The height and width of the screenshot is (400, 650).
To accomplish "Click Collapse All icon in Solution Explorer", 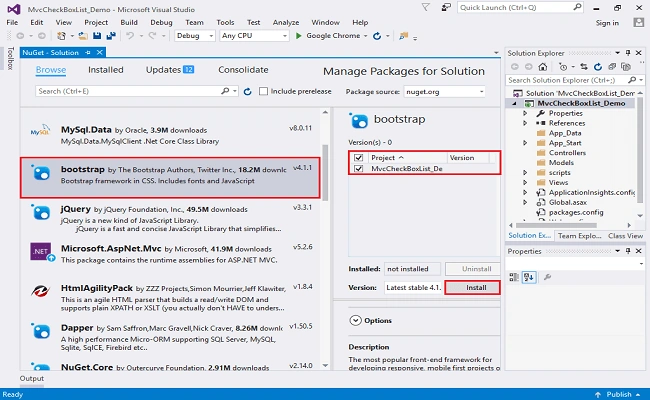I will point(612,66).
